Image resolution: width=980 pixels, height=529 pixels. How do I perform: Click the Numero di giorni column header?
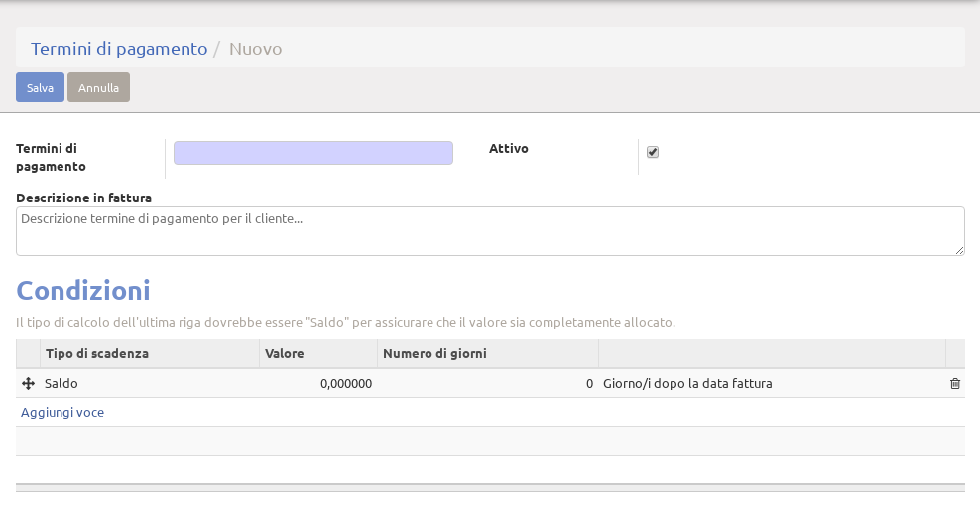[x=487, y=354]
